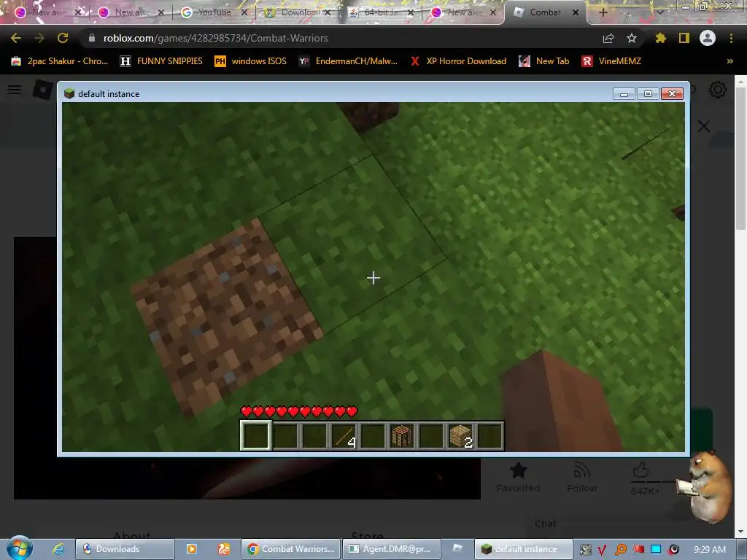Close Roblox overlay with X
Image resolution: width=747 pixels, height=560 pixels.
point(704,126)
